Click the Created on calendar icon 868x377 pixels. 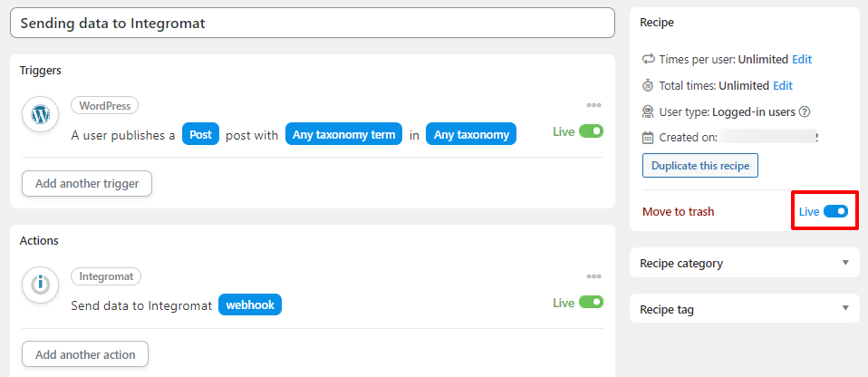pyautogui.click(x=648, y=137)
